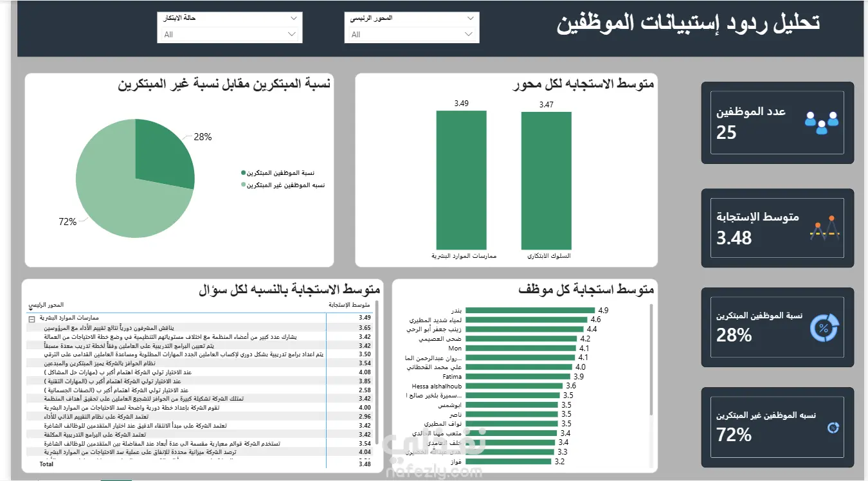The height and width of the screenshot is (481, 868).
Task: Select row تعتمد الشركة على البرامج التدريبية المكثفة
Action: click(200, 435)
